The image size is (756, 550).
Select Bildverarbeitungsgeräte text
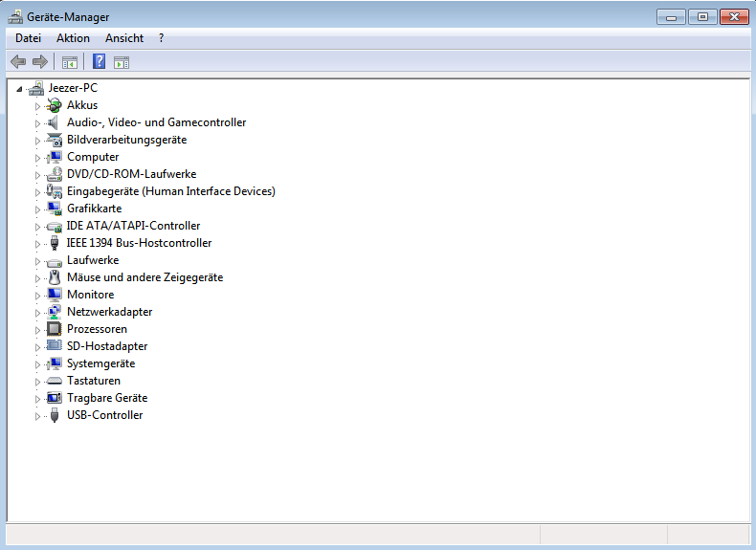(127, 140)
